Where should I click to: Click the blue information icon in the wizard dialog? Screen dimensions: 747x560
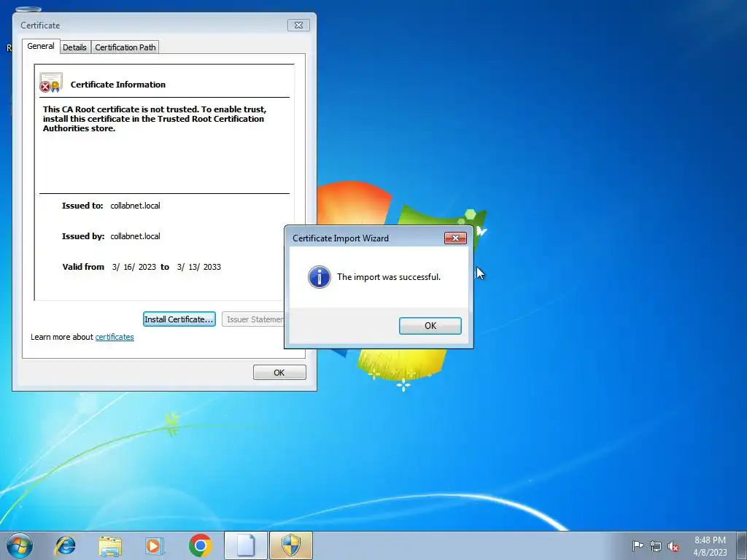click(320, 277)
